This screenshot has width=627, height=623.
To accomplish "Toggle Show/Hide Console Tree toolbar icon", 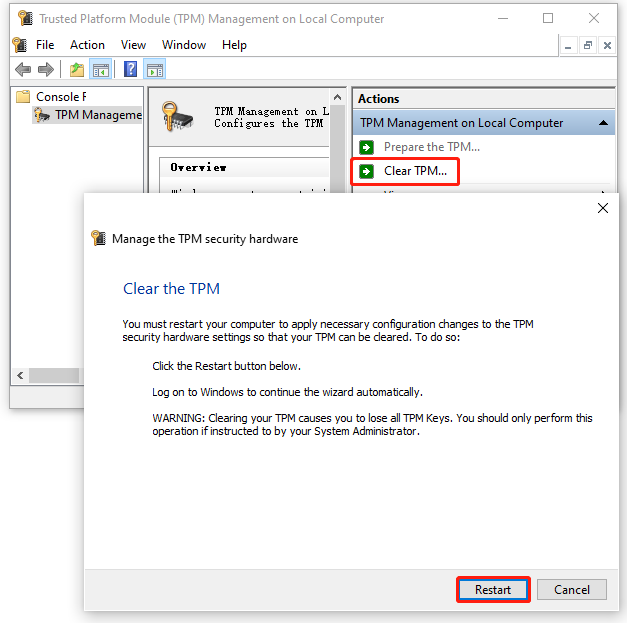I will click(x=100, y=70).
